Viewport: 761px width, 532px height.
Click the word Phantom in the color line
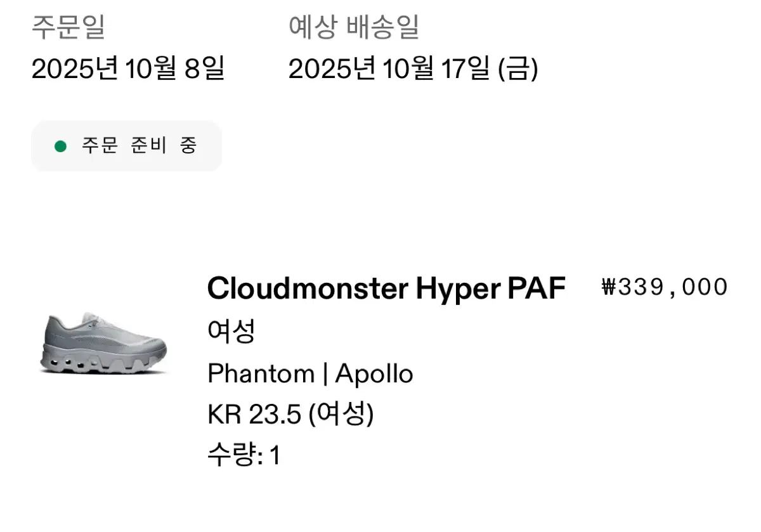pos(261,374)
